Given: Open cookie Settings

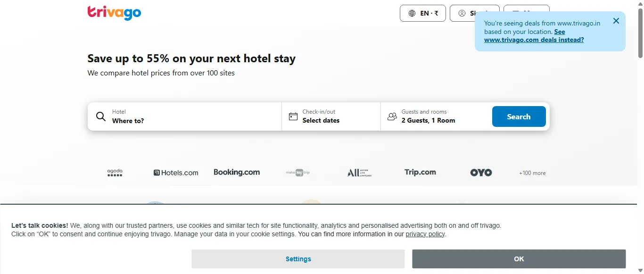Looking at the screenshot, I should [298, 259].
